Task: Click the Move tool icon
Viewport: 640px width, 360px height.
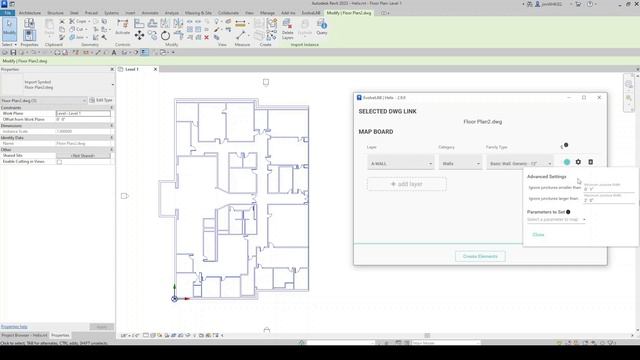Action: click(139, 36)
